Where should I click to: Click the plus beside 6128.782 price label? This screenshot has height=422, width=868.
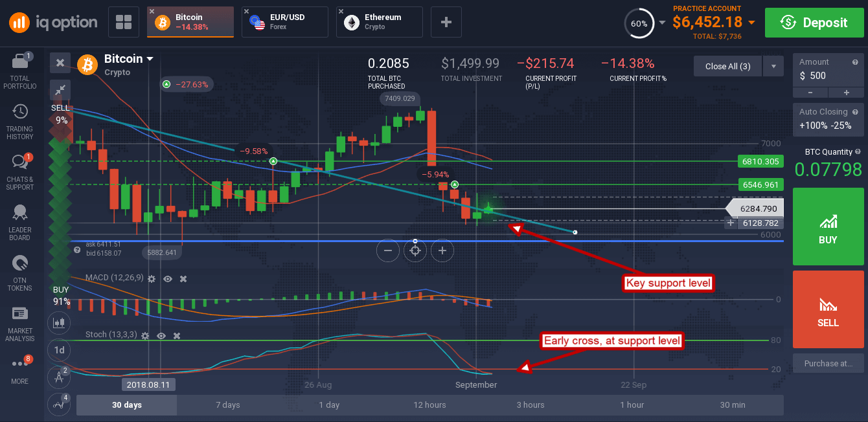tap(731, 223)
